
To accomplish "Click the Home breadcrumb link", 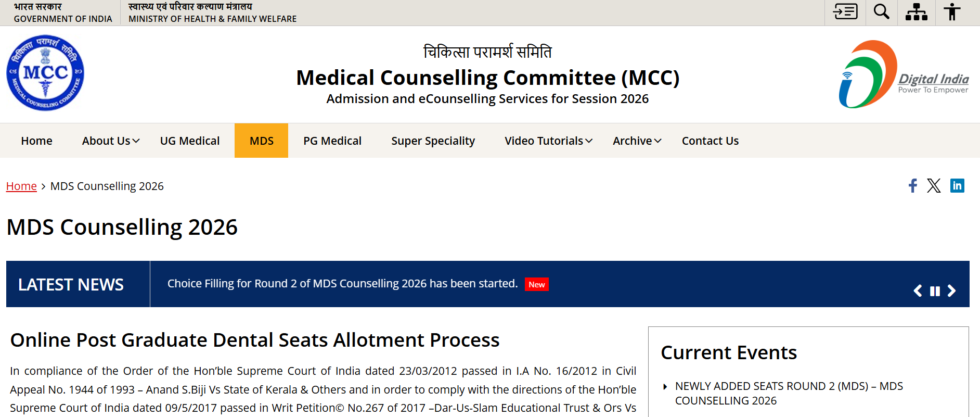I will [x=21, y=186].
